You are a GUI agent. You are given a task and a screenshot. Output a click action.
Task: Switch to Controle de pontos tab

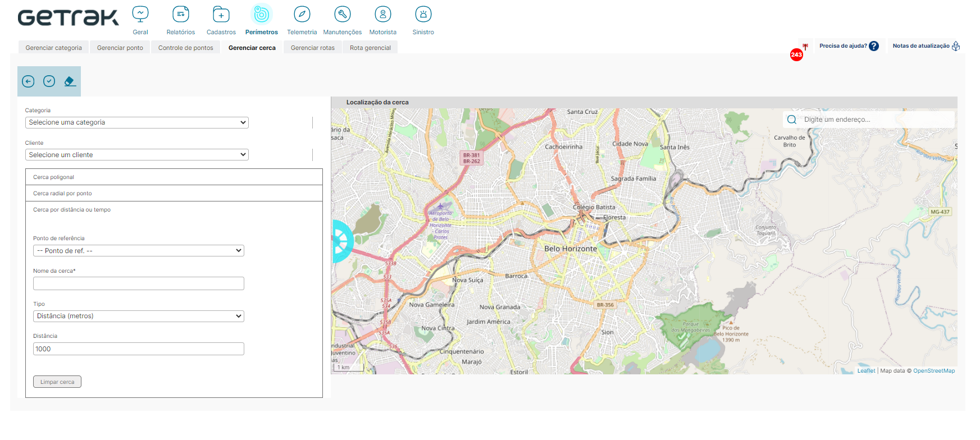tap(186, 48)
